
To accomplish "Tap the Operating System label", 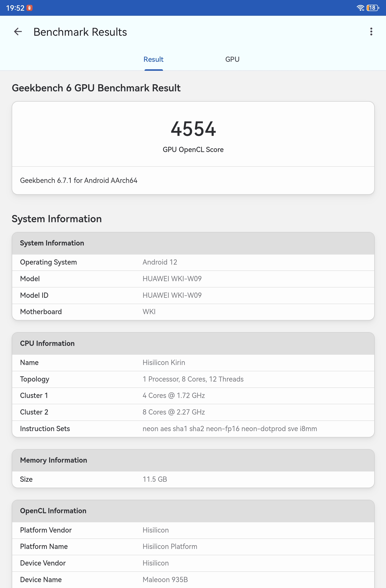I will click(x=48, y=262).
